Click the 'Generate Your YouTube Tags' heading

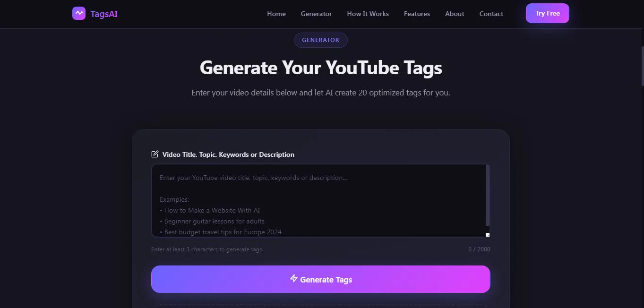[x=321, y=68]
